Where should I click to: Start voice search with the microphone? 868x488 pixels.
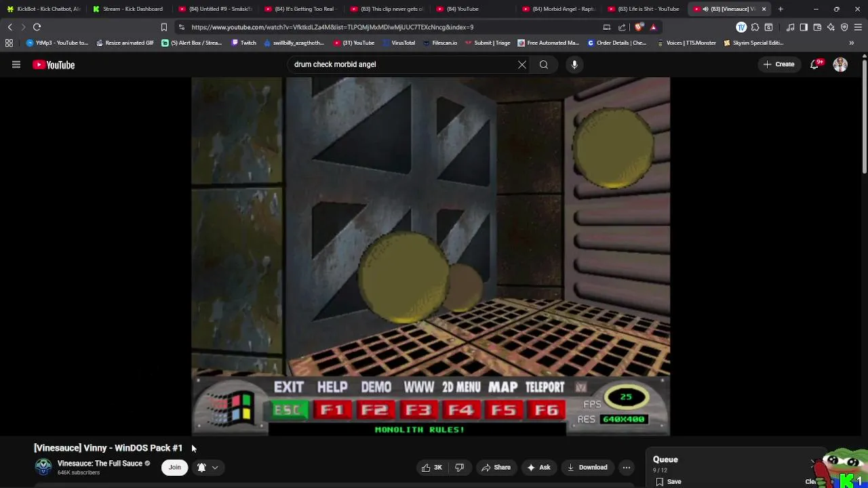574,64
